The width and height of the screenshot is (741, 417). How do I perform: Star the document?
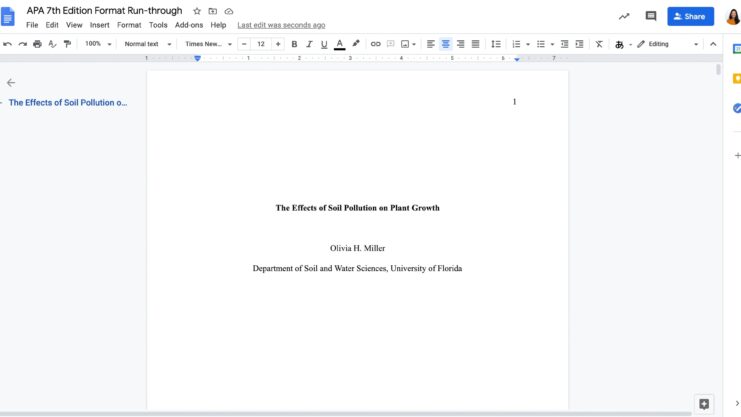[x=197, y=11]
